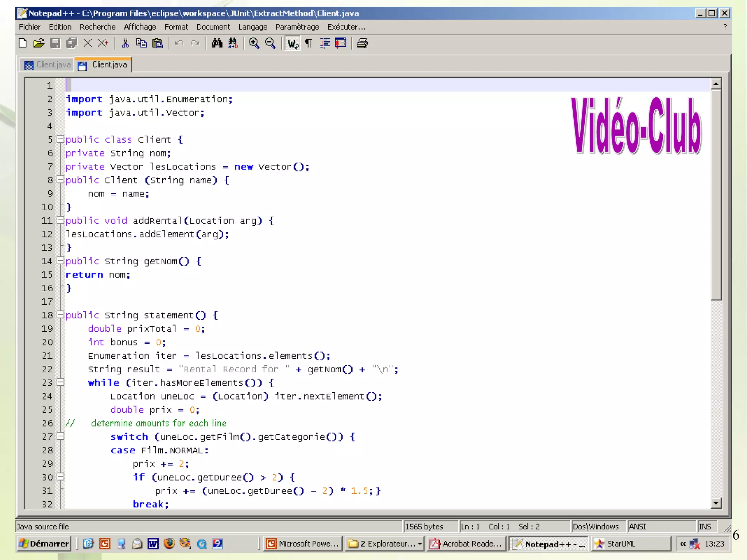Toggle Show All Characters pilcrow button
This screenshot has height=560, width=747.
[x=309, y=43]
